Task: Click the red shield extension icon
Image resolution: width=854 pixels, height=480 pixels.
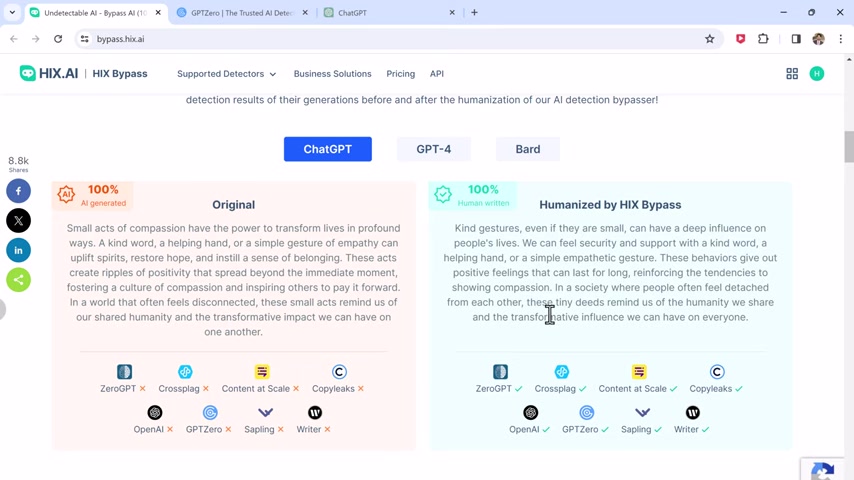Action: [740, 39]
